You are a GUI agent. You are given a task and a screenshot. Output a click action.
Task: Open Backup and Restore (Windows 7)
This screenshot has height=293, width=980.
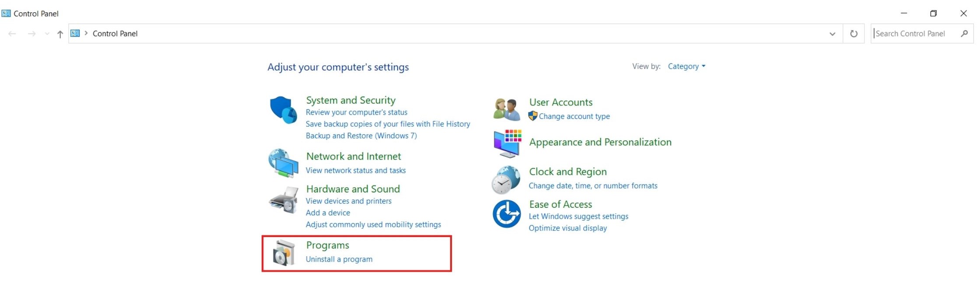pos(361,136)
